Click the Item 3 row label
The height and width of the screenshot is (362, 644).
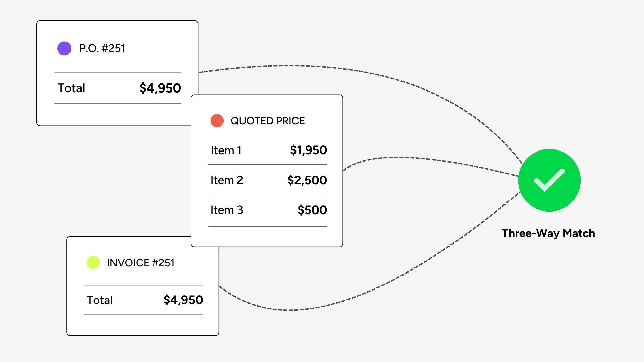(x=227, y=210)
